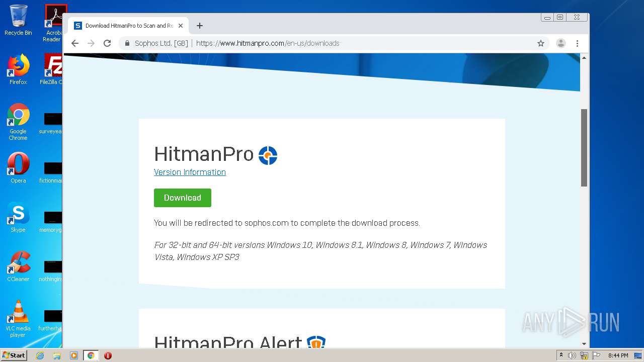Image resolution: width=644 pixels, height=362 pixels.
Task: Switch to the Chrome taskbar button
Action: [x=91, y=355]
